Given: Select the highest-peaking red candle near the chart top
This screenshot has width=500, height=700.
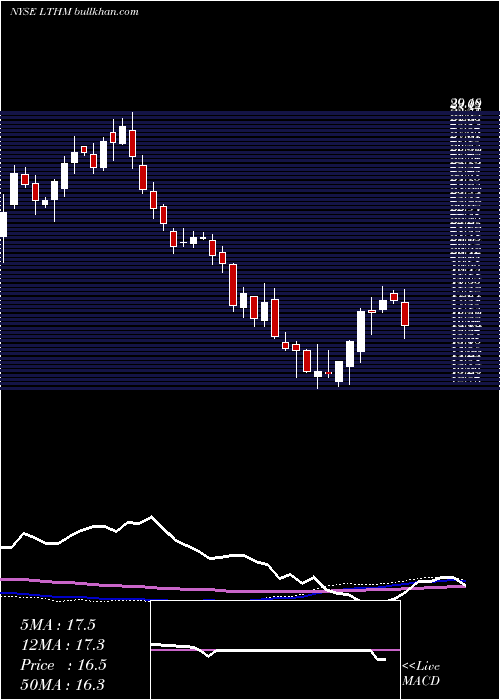Looking at the screenshot, I should point(133,143).
